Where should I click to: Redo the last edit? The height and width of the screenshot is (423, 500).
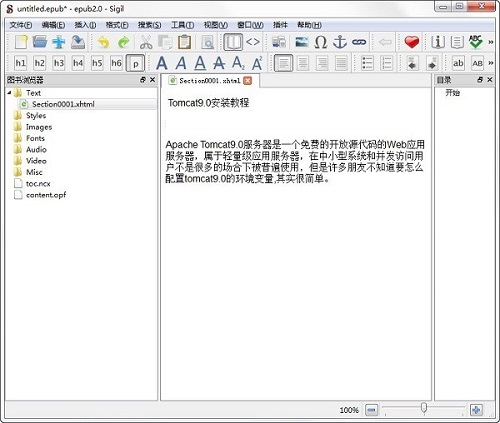[124, 42]
